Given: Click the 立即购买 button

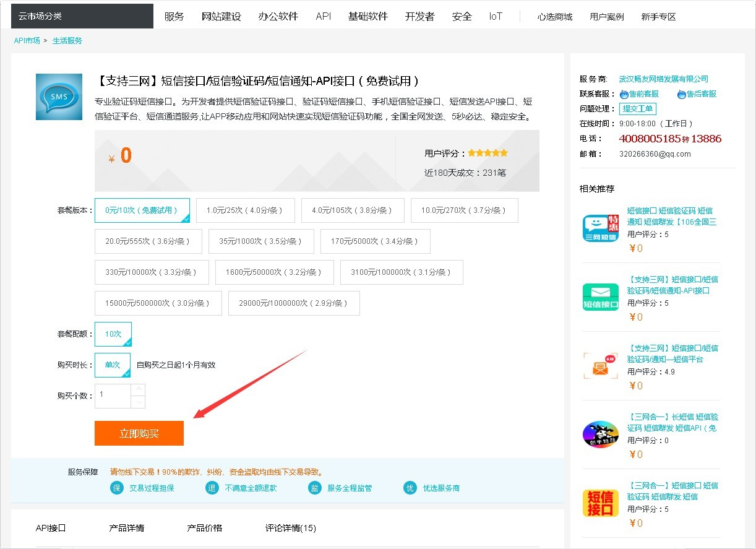Looking at the screenshot, I should (x=139, y=433).
